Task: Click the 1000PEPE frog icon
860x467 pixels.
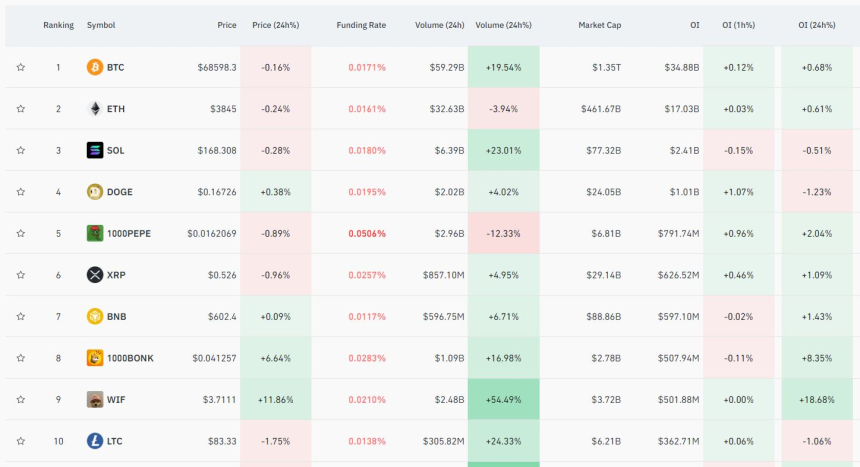Action: pos(95,233)
